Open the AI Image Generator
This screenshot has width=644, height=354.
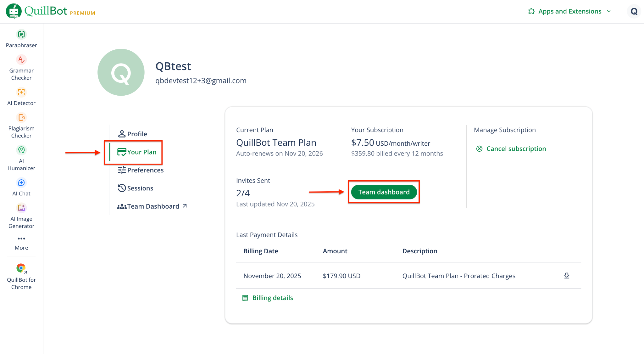pyautogui.click(x=21, y=208)
